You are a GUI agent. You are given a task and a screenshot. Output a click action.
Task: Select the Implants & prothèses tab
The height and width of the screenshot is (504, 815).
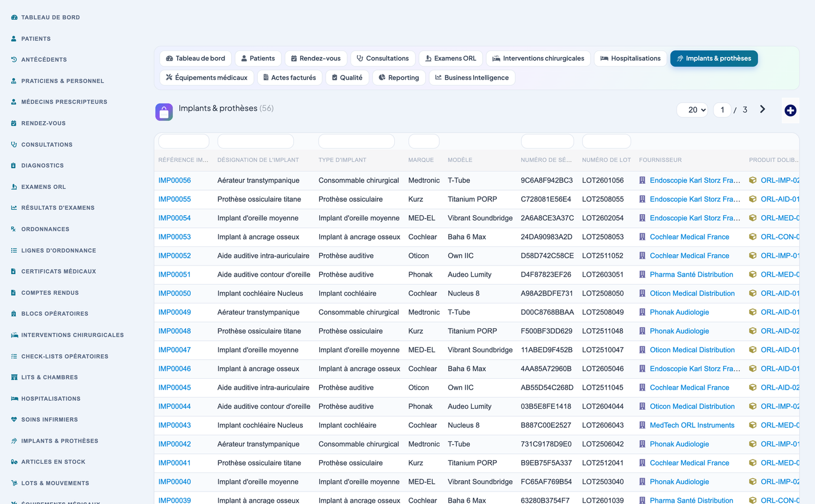714,59
